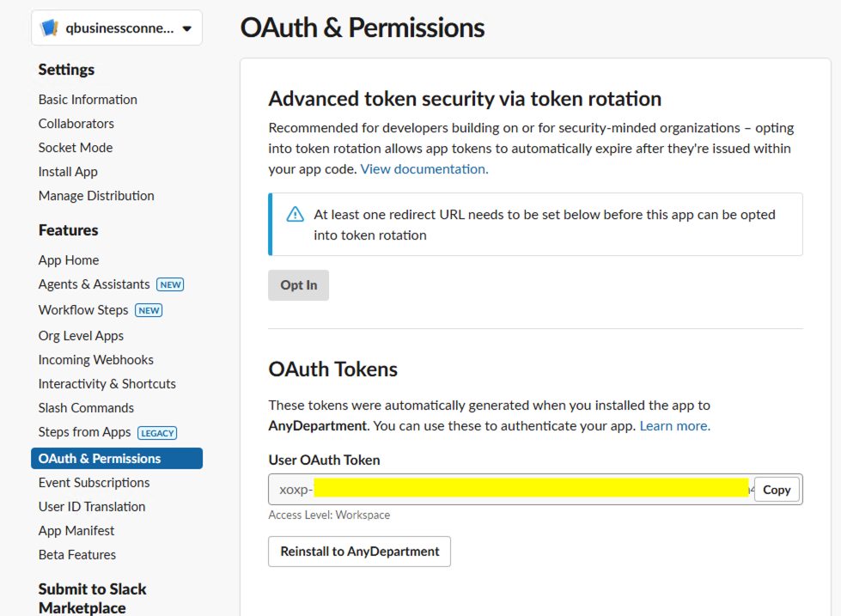Open Basic Information settings

pyautogui.click(x=88, y=100)
